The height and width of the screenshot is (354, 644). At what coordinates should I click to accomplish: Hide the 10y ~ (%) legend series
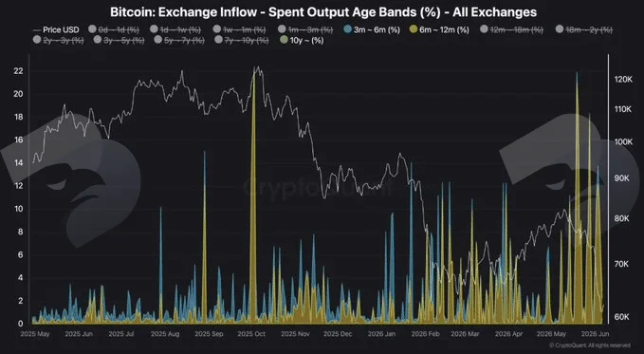[x=302, y=40]
